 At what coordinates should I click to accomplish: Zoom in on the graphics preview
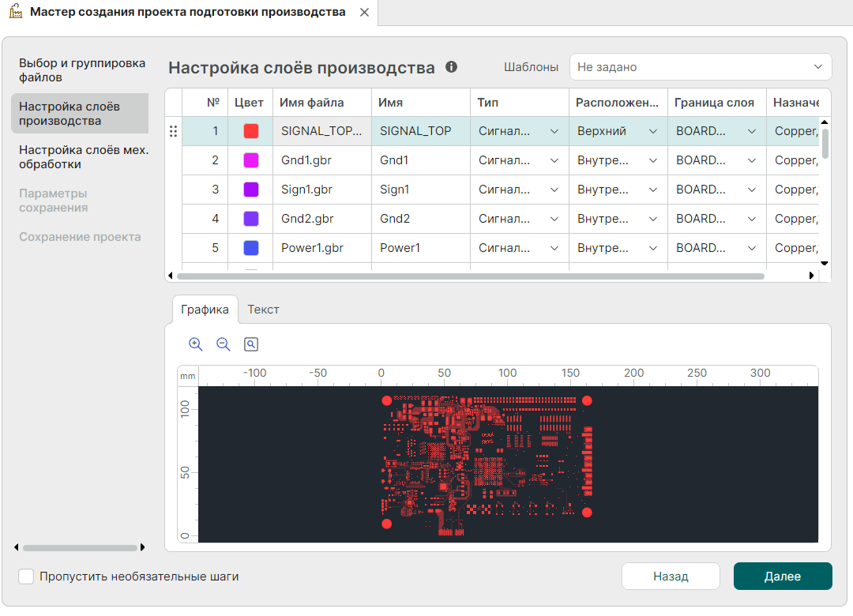195,344
